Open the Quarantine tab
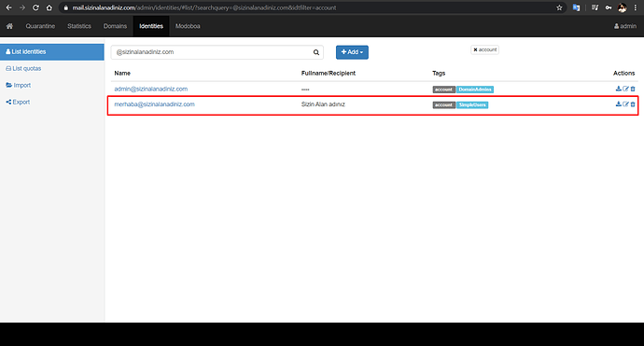The height and width of the screenshot is (346, 644). [40, 26]
